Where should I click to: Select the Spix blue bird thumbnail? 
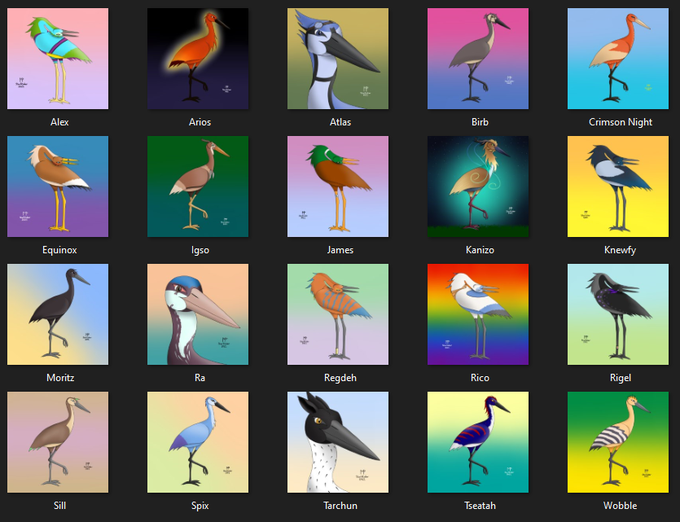(x=198, y=442)
